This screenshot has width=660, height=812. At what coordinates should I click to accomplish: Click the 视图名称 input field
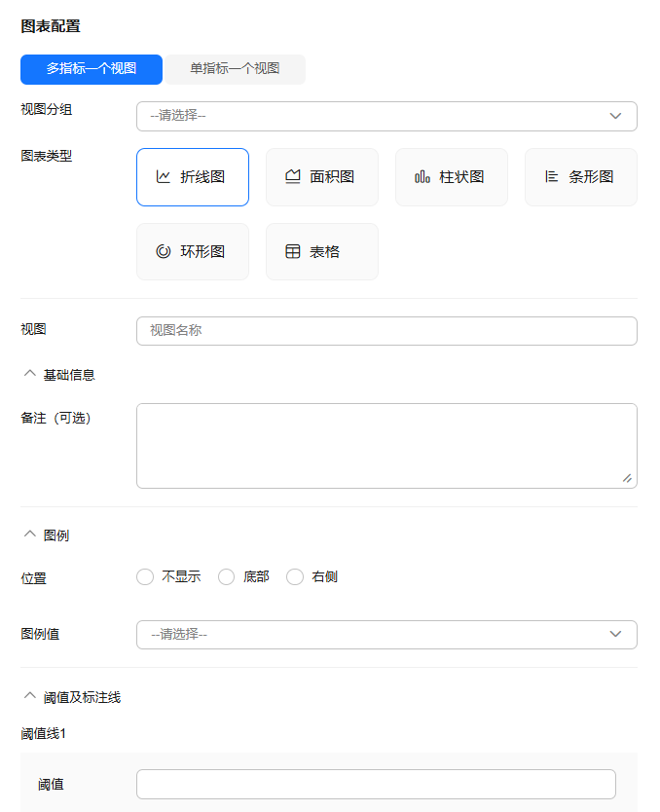(x=386, y=331)
